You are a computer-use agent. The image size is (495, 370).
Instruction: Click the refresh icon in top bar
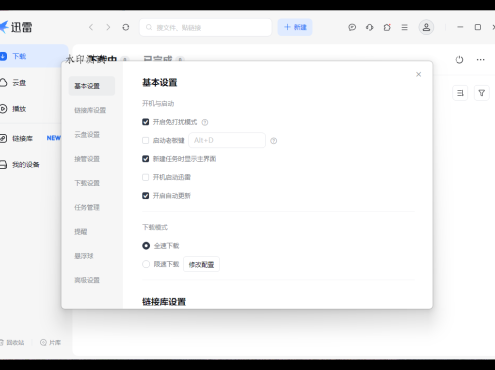pos(126,27)
